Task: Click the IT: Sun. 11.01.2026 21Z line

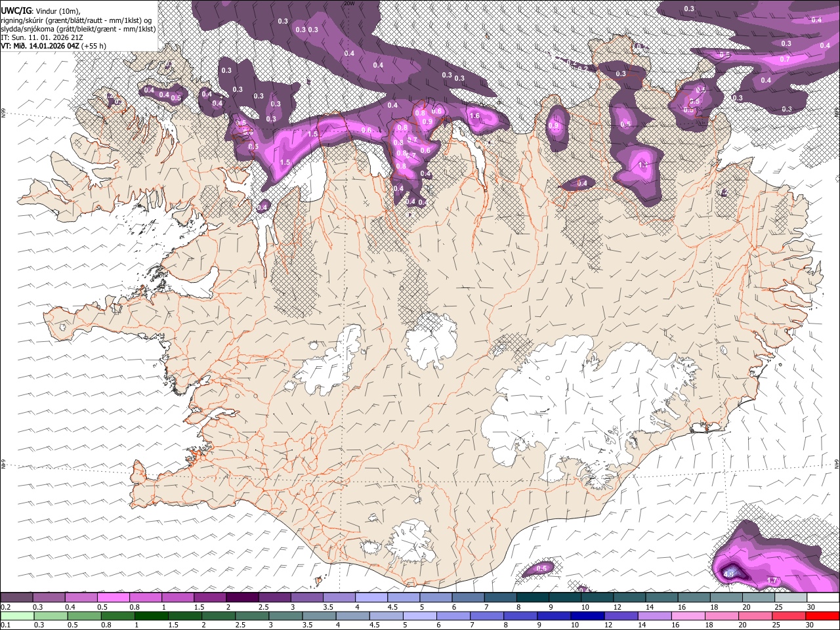Action: click(x=42, y=37)
